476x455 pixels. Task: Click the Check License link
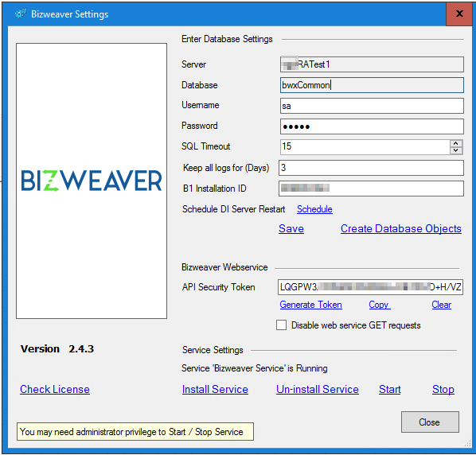click(x=55, y=389)
